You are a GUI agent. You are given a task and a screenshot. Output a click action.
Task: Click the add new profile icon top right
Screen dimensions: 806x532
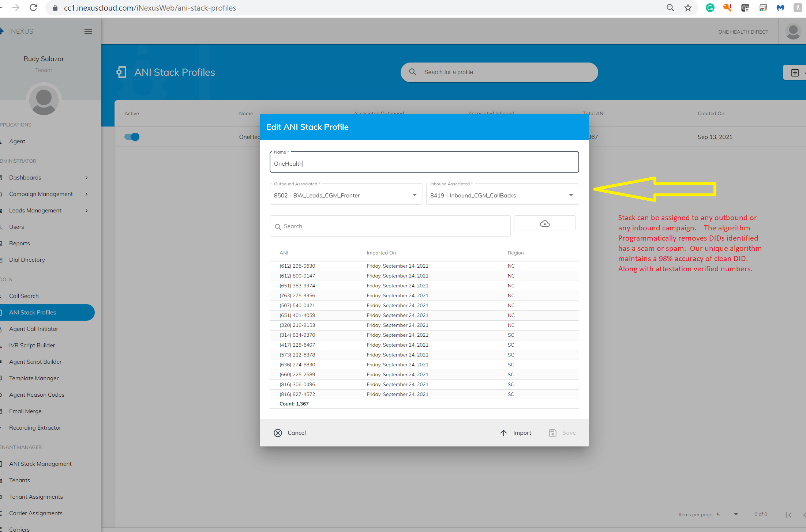coord(794,72)
